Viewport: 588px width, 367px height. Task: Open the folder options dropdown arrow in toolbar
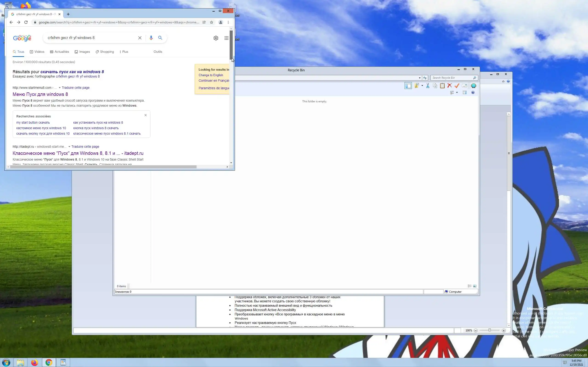point(422,86)
